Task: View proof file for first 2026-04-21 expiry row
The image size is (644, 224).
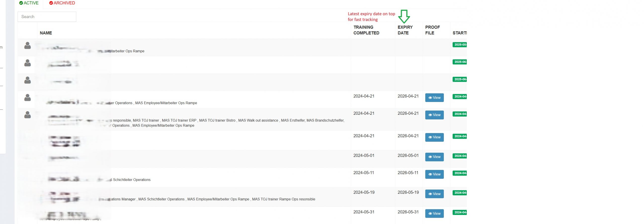Action: (x=434, y=98)
